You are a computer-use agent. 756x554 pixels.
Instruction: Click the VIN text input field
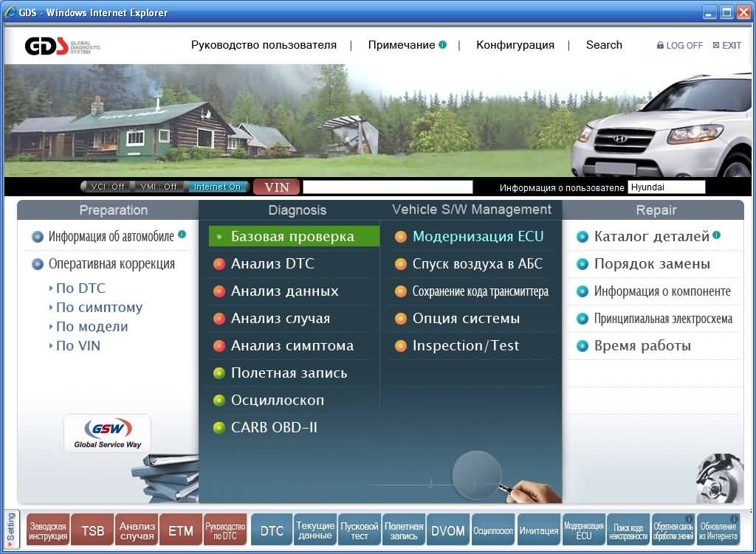click(388, 187)
